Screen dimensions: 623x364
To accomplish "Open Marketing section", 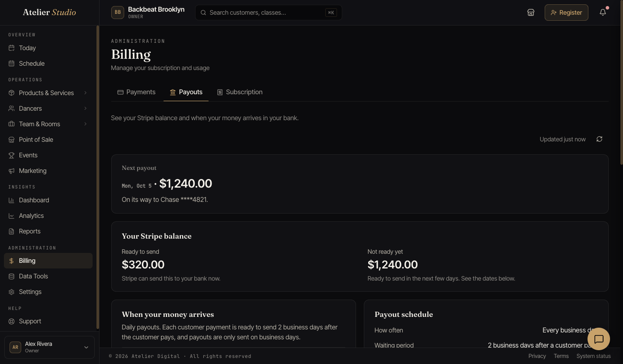I will point(48,171).
